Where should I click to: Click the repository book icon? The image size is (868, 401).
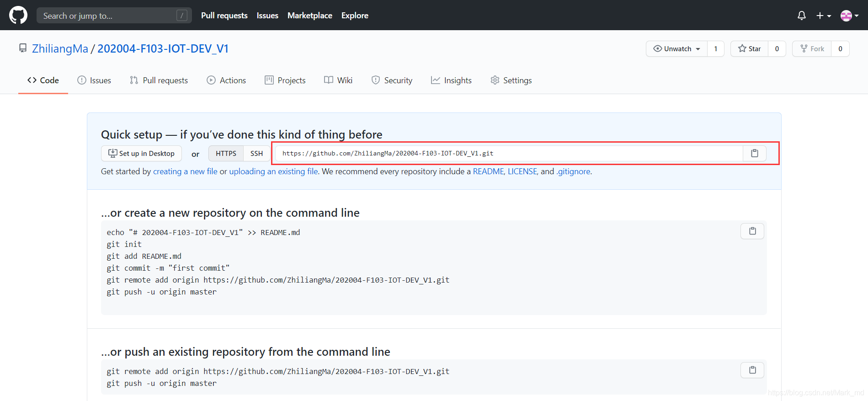[22, 48]
